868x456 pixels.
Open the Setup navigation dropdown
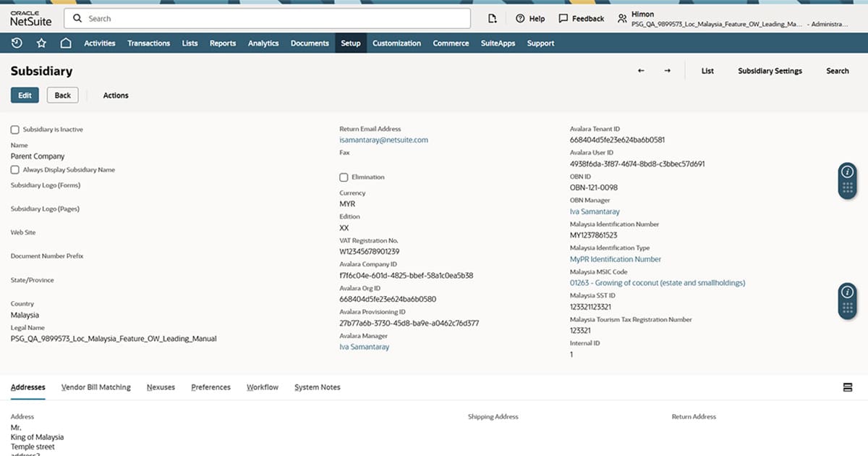(x=350, y=43)
